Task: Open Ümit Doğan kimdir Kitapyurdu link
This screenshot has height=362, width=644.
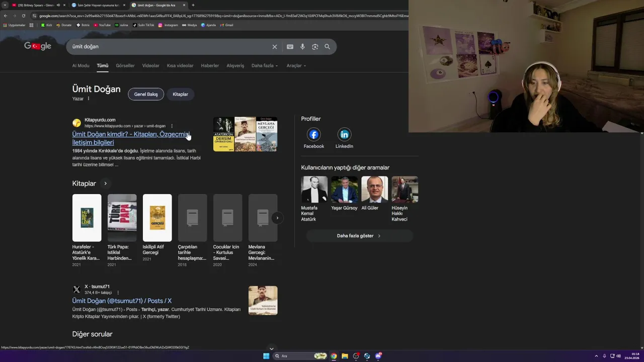Action: pyautogui.click(x=131, y=138)
